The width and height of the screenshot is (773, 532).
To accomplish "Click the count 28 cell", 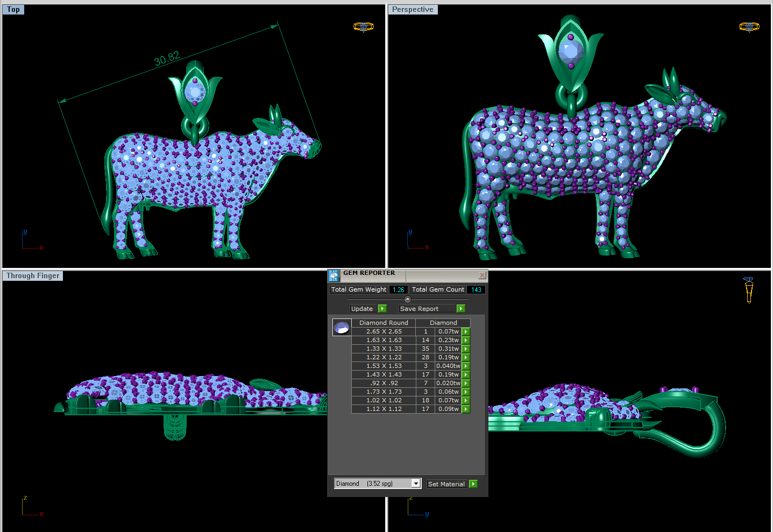I will (425, 358).
